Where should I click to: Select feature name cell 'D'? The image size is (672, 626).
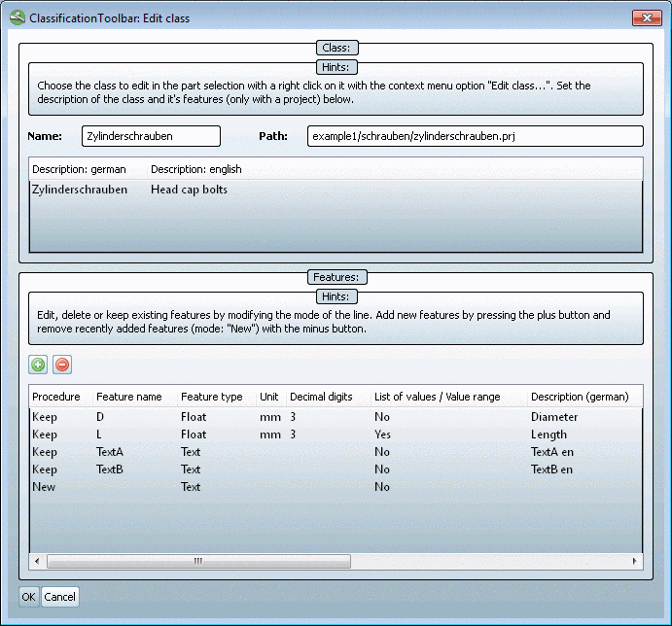pos(100,417)
